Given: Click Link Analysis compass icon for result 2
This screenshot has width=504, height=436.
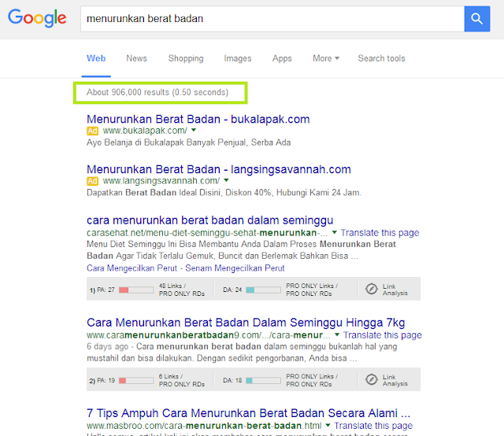Looking at the screenshot, I should (x=371, y=379).
